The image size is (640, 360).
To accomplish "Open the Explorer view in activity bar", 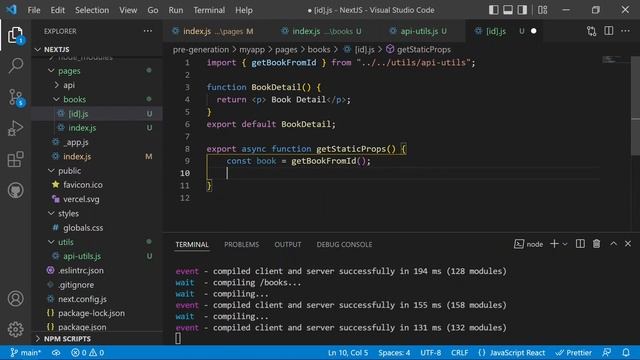I will tap(16, 36).
